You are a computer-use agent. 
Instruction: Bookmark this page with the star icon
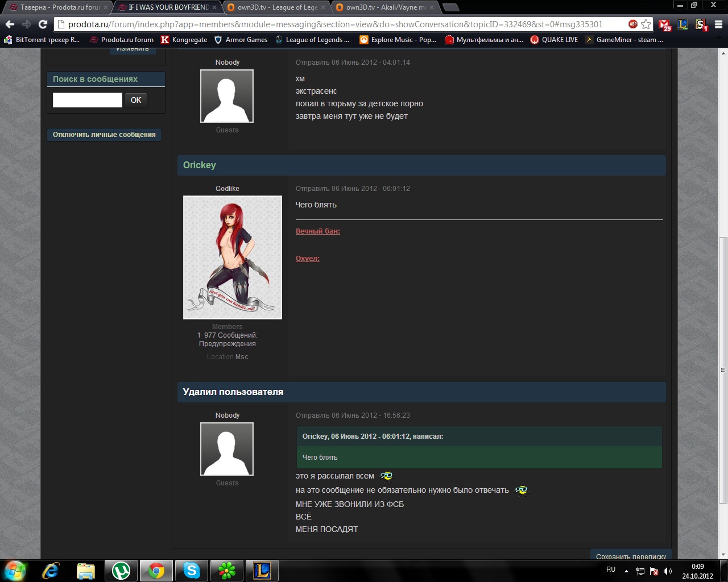point(646,24)
